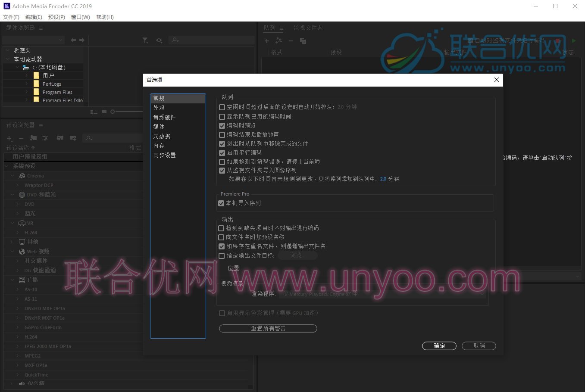Select 外观 in preferences list
The height and width of the screenshot is (392, 585).
pyautogui.click(x=178, y=108)
